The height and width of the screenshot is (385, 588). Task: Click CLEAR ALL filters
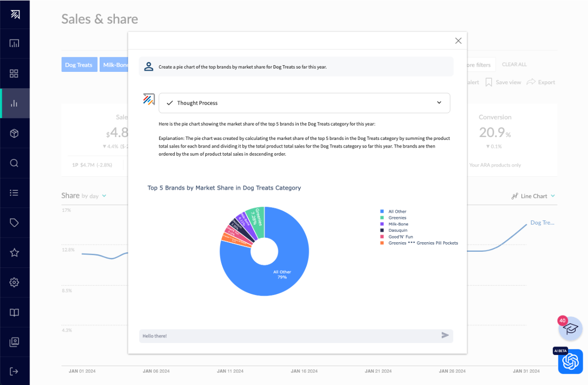coord(514,64)
